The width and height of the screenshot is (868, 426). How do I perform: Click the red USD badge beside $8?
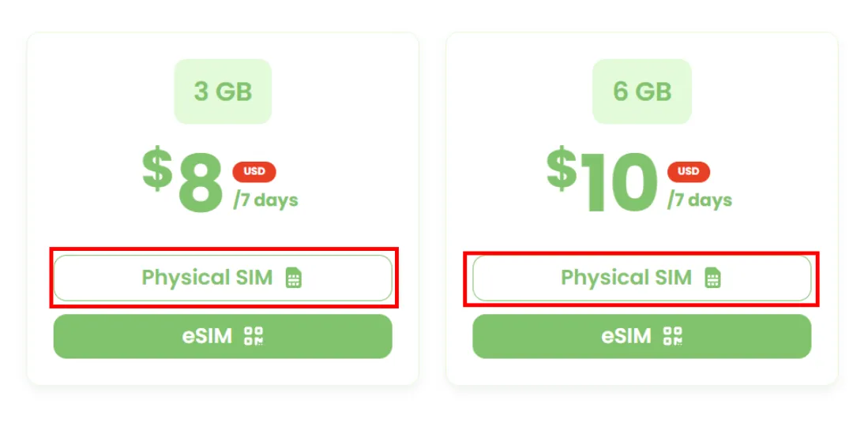pyautogui.click(x=254, y=171)
